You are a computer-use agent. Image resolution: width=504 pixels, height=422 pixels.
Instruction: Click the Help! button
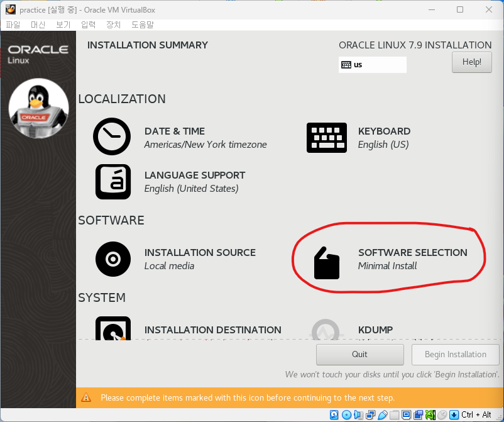point(471,62)
